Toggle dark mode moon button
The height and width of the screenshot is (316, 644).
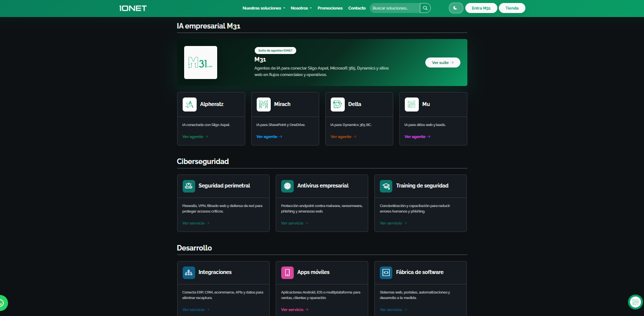[x=456, y=8]
